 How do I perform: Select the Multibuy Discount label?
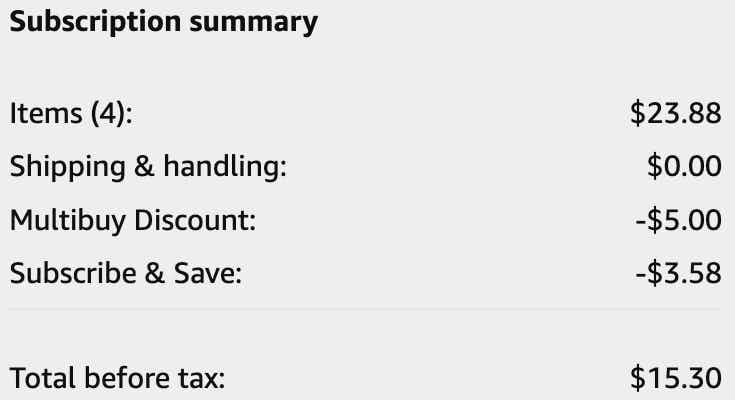click(133, 219)
